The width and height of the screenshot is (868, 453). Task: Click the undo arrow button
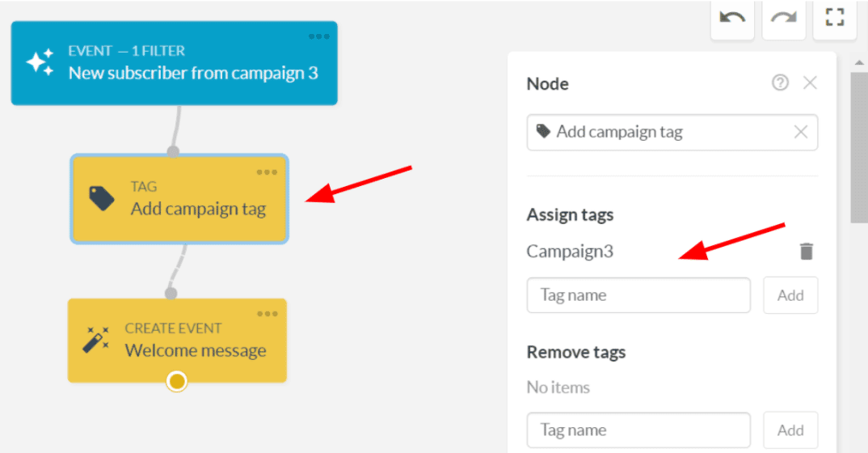click(x=732, y=17)
